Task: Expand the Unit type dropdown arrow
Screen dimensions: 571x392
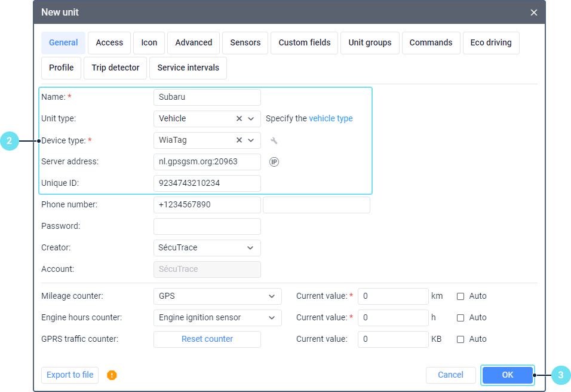Action: click(x=251, y=119)
